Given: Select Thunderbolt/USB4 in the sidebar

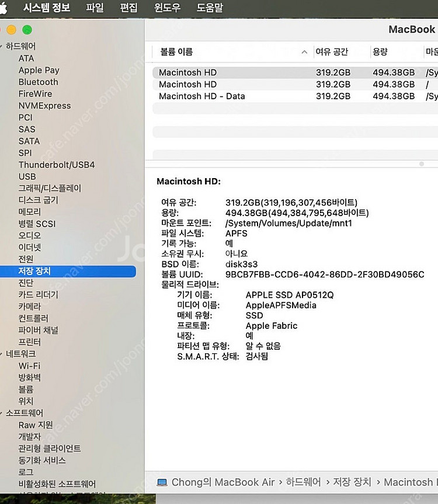Looking at the screenshot, I should click(x=57, y=165).
